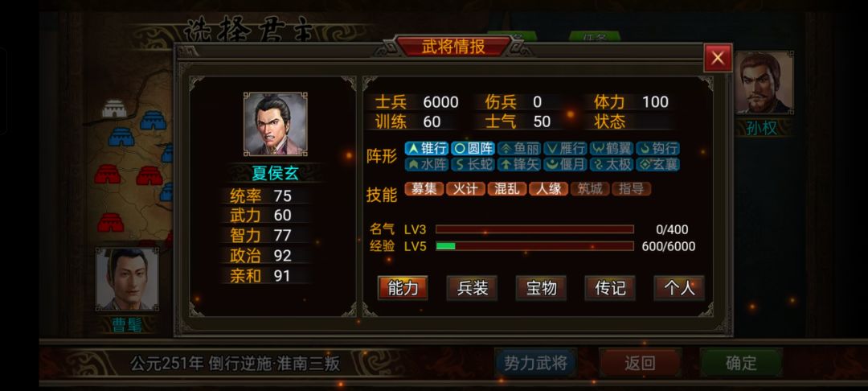Select the 圆阵 formation icon
Viewport: 868px width, 391px height.
[473, 148]
